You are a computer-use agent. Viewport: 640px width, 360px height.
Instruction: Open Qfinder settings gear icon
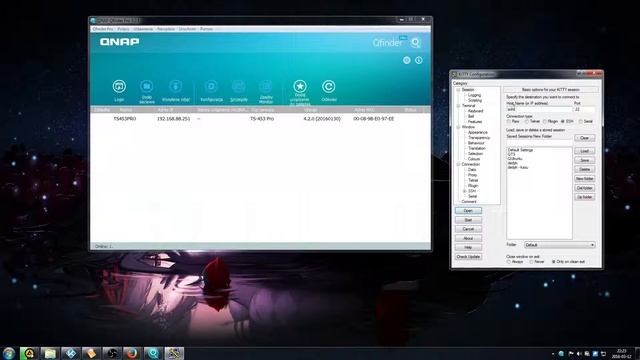pos(407,60)
